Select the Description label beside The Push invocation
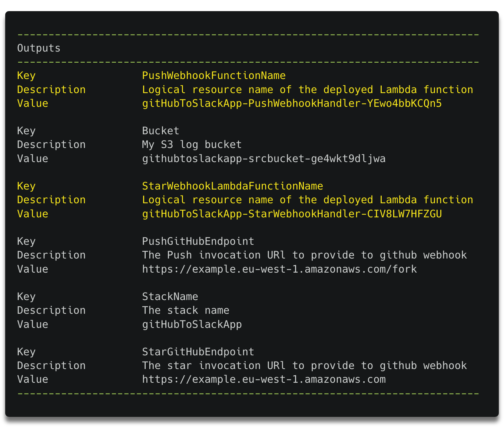The image size is (504, 428). tap(52, 255)
